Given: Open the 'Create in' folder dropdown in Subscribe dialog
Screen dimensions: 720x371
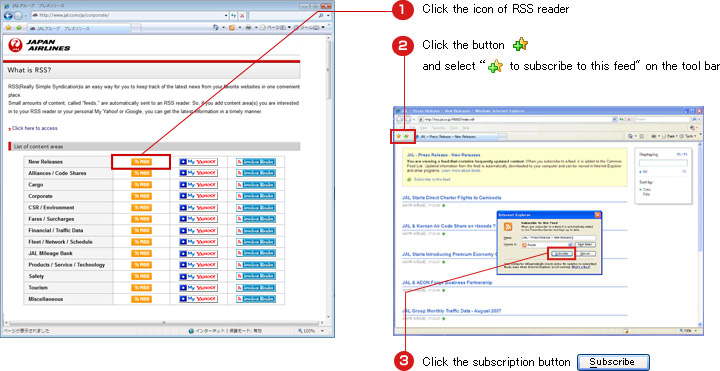Looking at the screenshot, I should [x=570, y=245].
